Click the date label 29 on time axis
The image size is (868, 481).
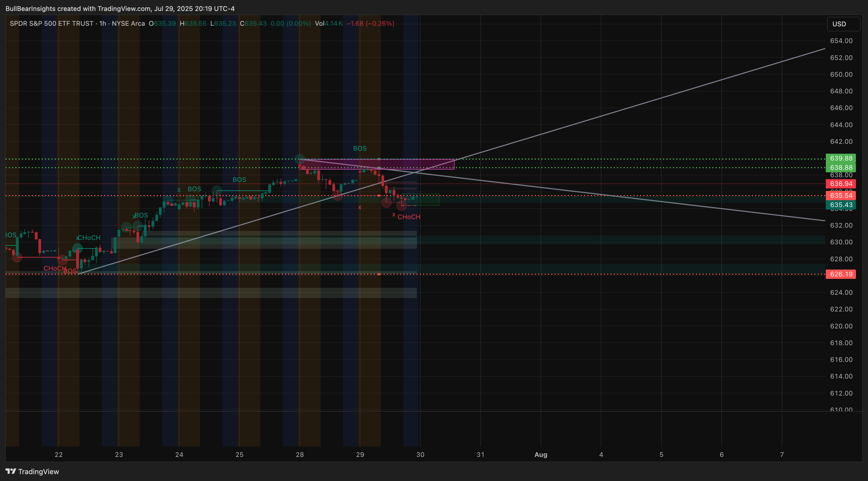pos(360,455)
